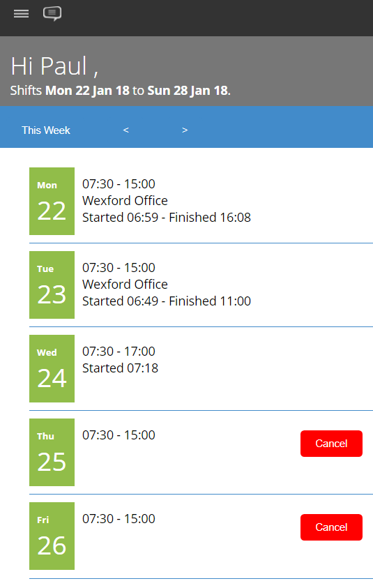Cancel the Friday 26 shift

click(331, 527)
